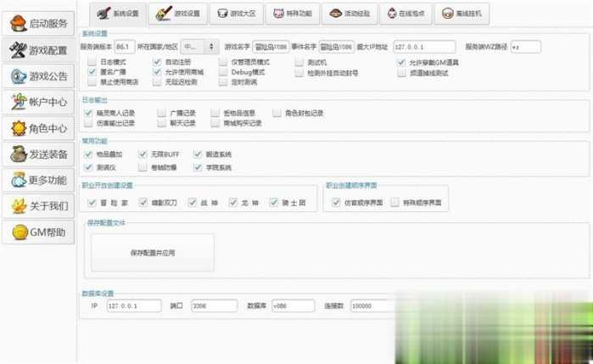Select the tab right of 活动经验
Viewport: 593px width, 364px height.
coord(406,14)
